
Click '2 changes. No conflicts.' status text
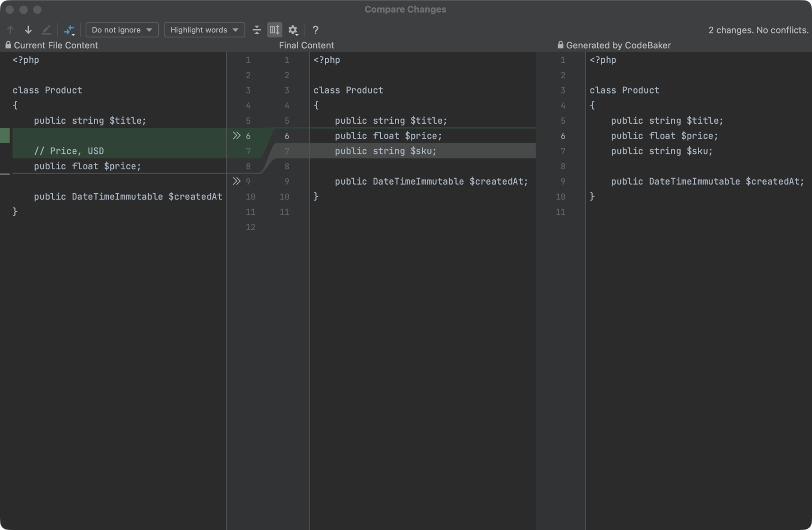point(758,30)
